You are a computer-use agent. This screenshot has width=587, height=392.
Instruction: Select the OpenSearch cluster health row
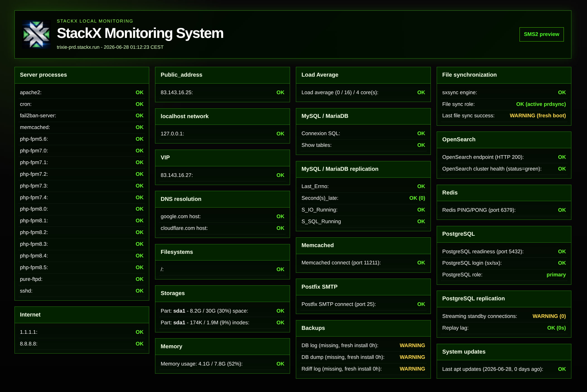(504, 169)
